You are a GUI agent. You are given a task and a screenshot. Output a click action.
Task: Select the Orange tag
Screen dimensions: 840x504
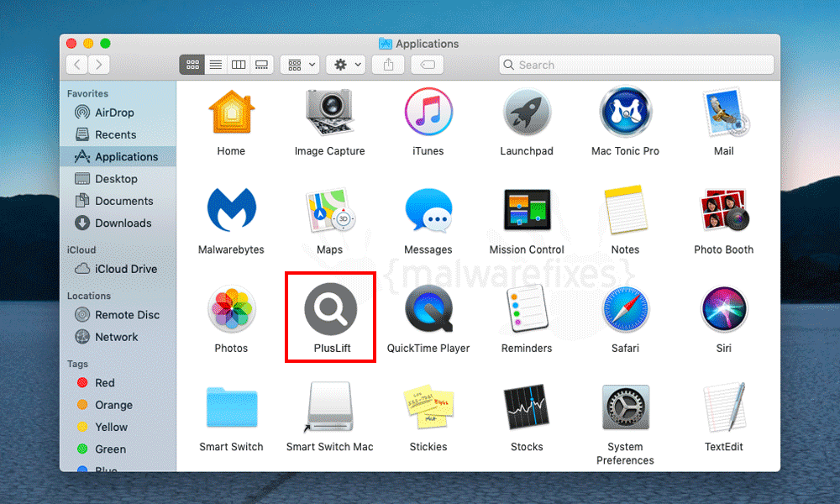118,405
